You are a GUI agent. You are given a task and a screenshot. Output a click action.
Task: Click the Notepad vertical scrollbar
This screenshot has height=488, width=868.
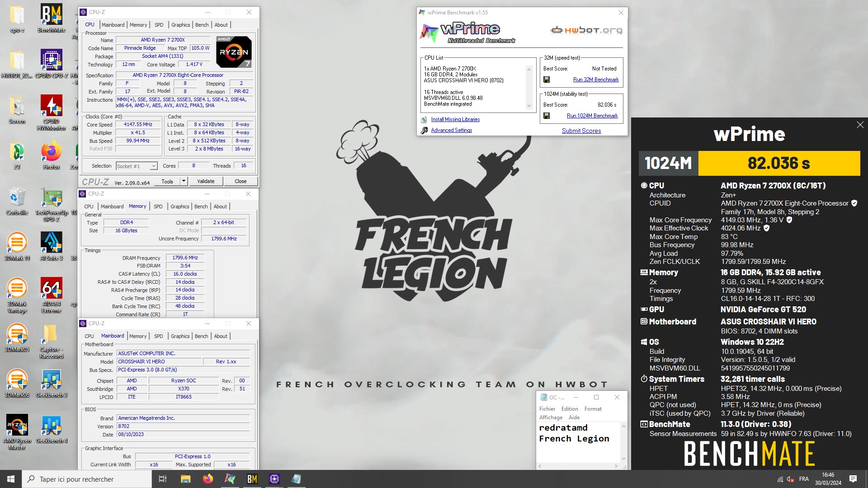[x=623, y=442]
